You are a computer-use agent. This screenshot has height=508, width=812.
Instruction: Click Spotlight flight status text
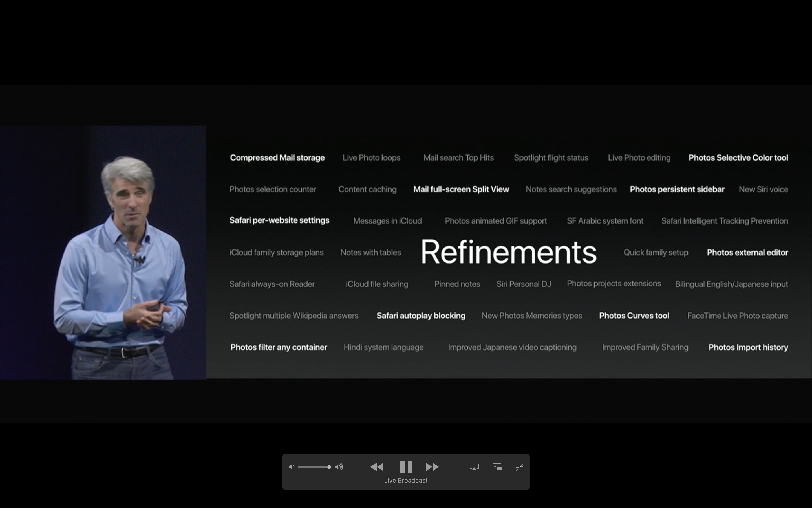click(x=551, y=157)
